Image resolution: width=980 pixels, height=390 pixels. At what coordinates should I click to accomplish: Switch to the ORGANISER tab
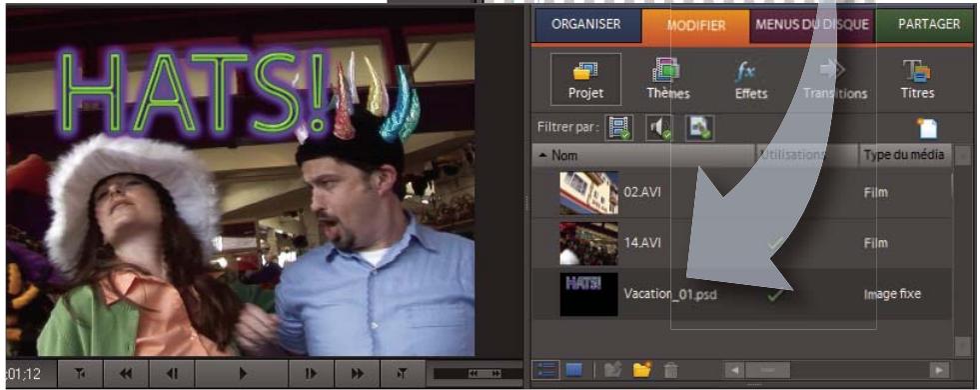coord(585,24)
